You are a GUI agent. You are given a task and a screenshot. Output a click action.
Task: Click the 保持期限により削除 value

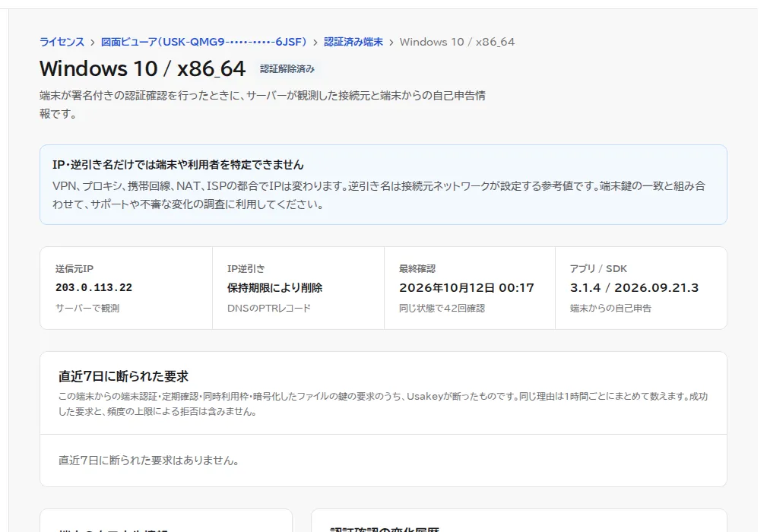(274, 287)
